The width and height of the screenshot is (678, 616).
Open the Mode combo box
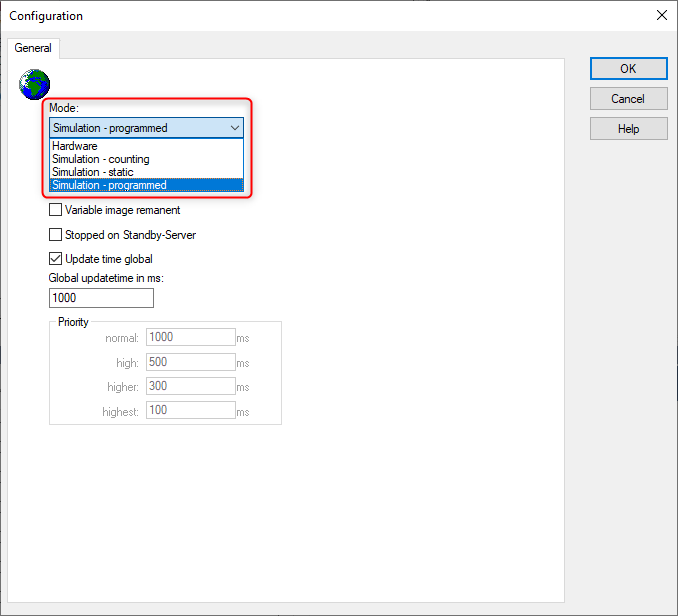click(x=146, y=128)
